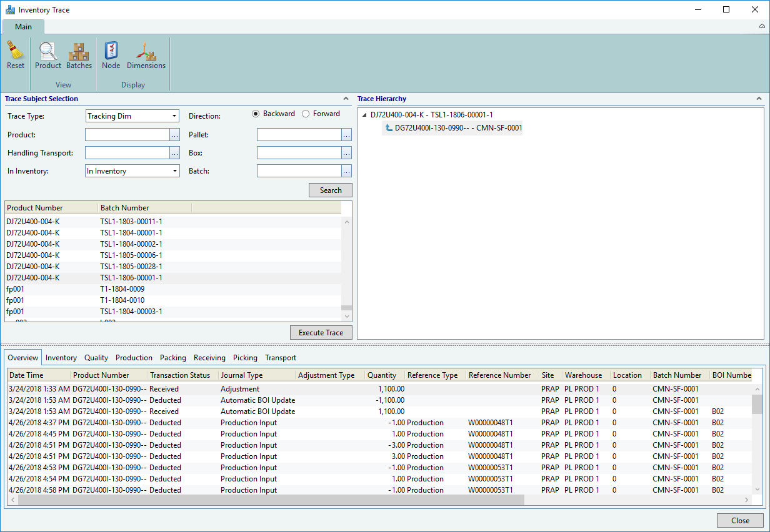
Task: Open the Inventory tab
Action: click(61, 358)
